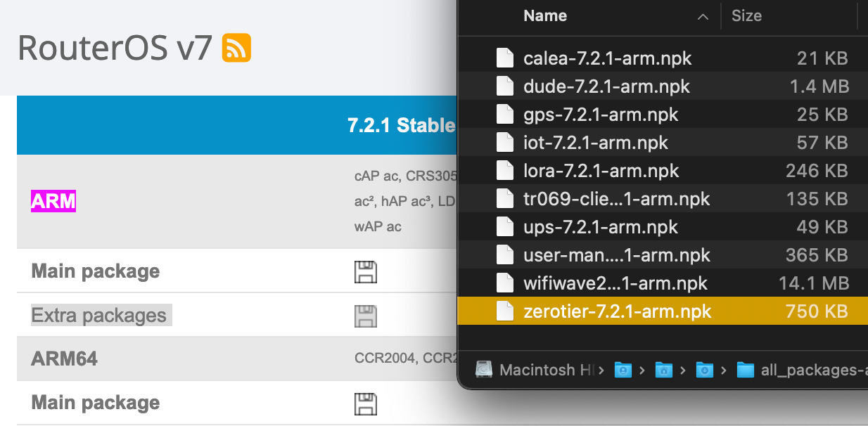Click the ups-7.2.1-arm.npk file icon
The image size is (868, 426).
point(504,227)
